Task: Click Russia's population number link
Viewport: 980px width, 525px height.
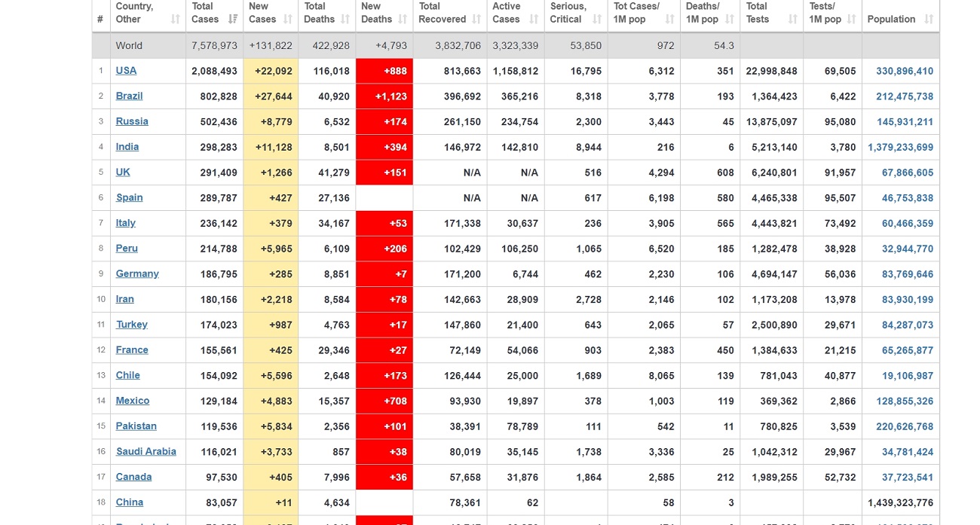Action: click(905, 122)
